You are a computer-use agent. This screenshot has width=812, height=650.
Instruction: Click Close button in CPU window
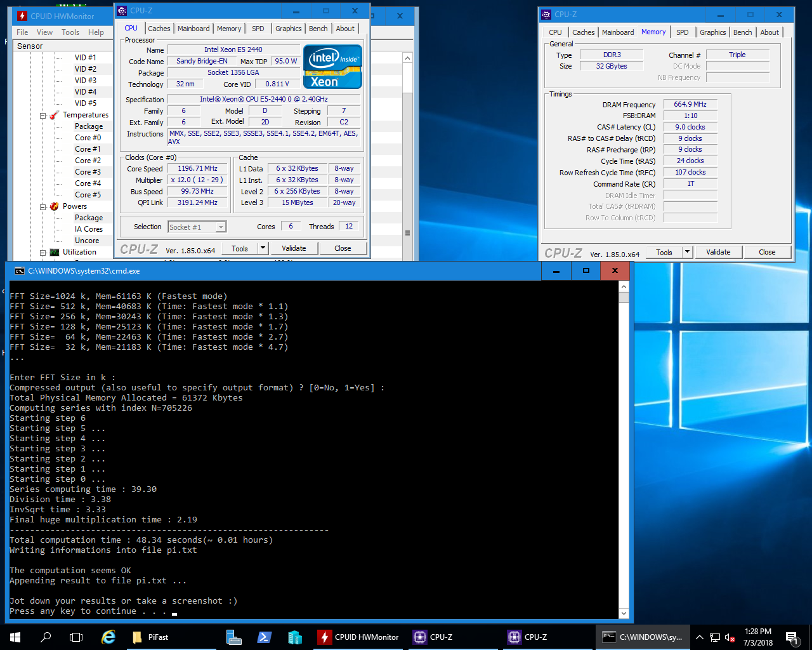click(343, 248)
